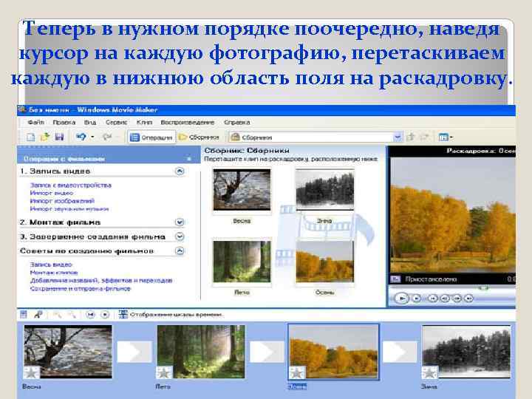
Task: Switch to Отображение шкалы времени view
Action: pos(171,315)
